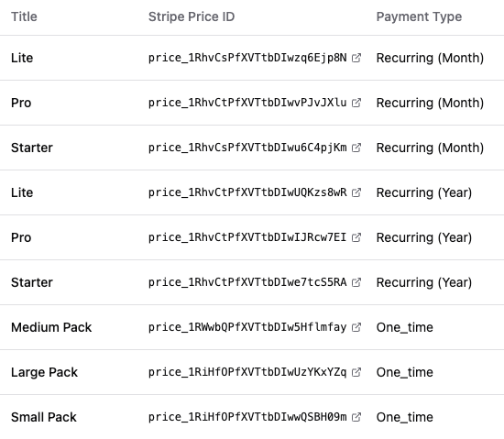Viewport: 504px width, 439px height.
Task: Open external link icon for Pro monthly price
Action: 356,103
